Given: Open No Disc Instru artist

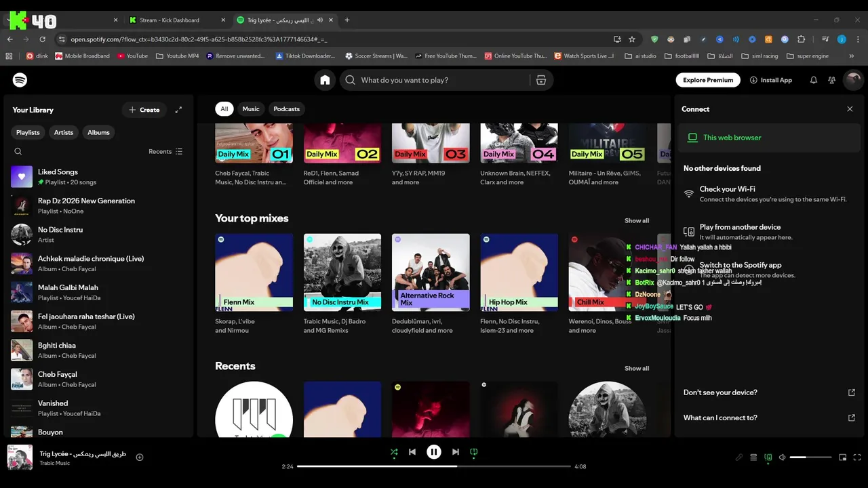Looking at the screenshot, I should pyautogui.click(x=98, y=235).
